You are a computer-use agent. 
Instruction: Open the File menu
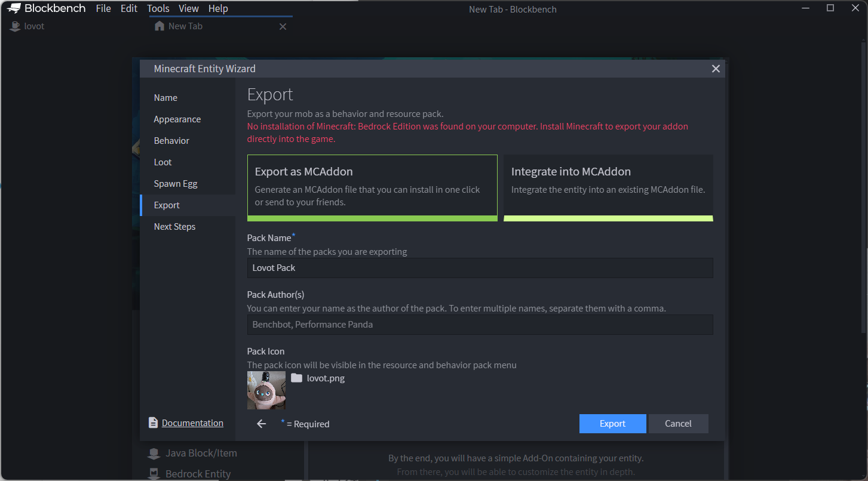tap(103, 8)
